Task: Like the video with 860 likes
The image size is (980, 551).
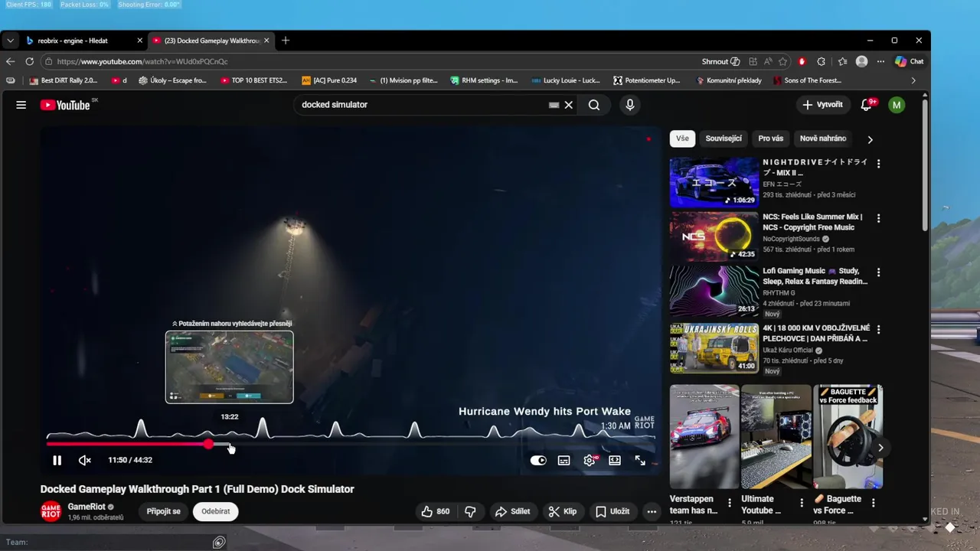Action: (x=435, y=511)
